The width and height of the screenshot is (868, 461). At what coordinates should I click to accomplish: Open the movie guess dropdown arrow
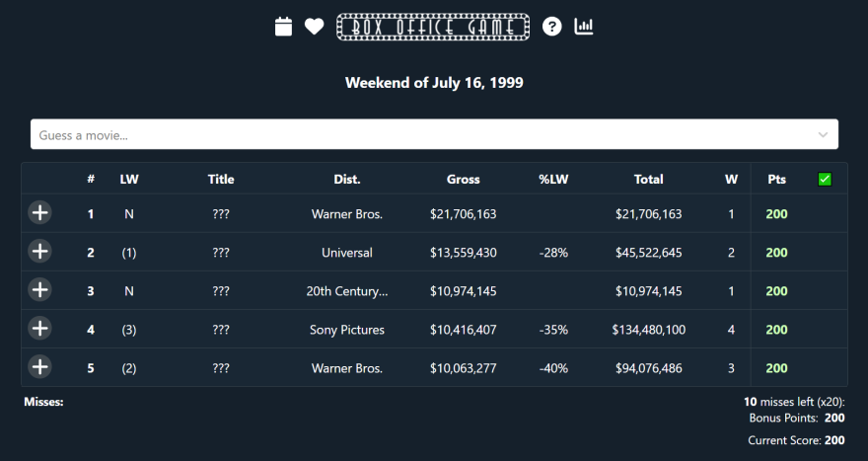[824, 134]
